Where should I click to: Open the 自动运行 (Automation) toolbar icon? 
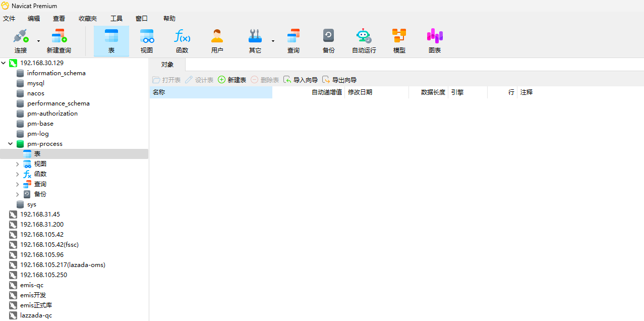(x=364, y=41)
